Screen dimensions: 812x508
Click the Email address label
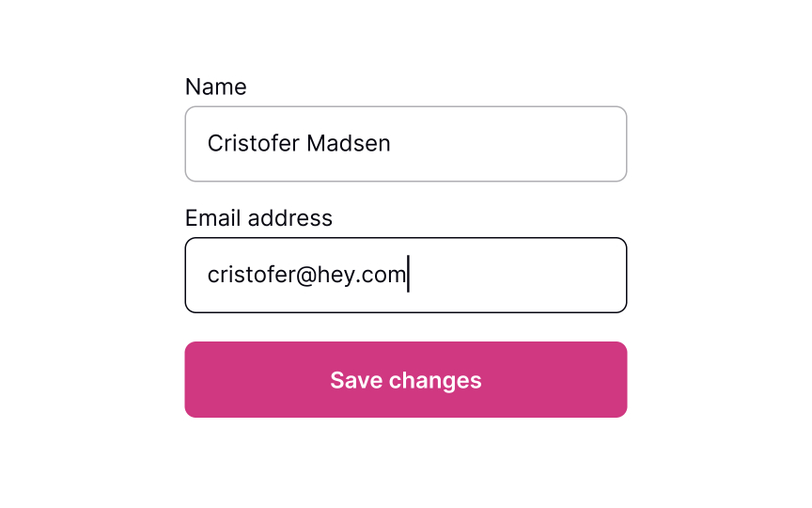click(x=258, y=218)
